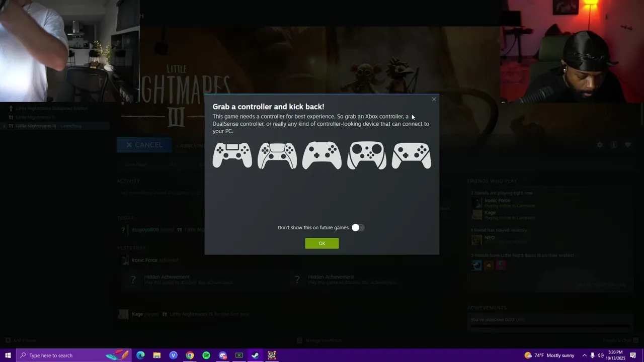Image resolution: width=644 pixels, height=362 pixels.
Task: Open Google Chrome from taskbar
Action: click(x=190, y=355)
